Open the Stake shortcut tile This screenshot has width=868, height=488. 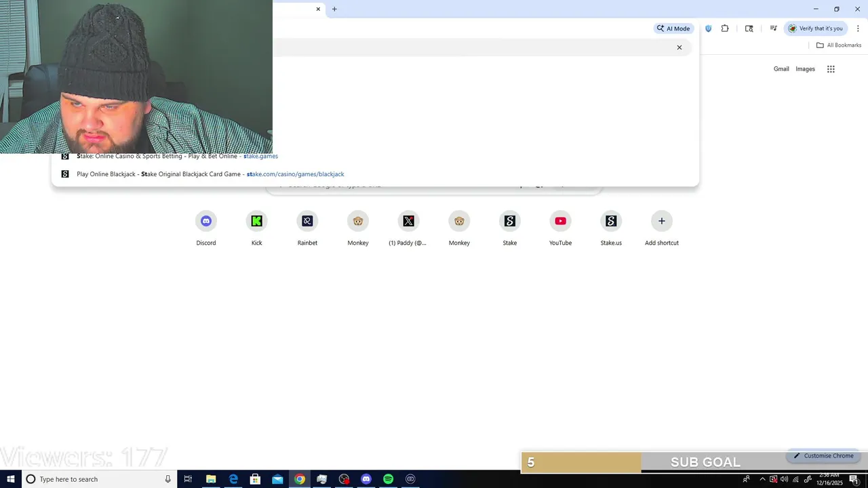(510, 229)
